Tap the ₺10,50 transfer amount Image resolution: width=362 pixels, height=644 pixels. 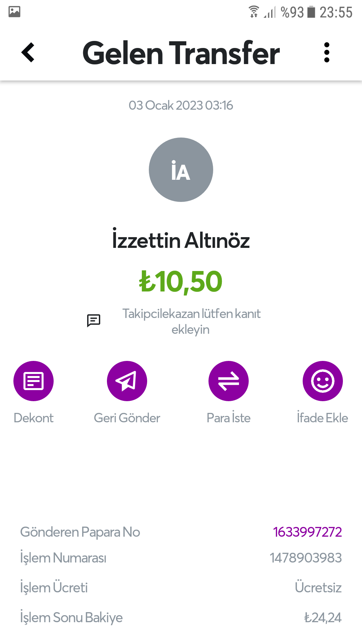pos(181,282)
